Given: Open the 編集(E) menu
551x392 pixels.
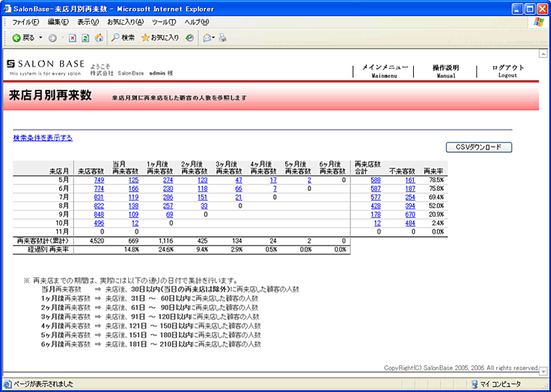Looking at the screenshot, I should (x=59, y=22).
